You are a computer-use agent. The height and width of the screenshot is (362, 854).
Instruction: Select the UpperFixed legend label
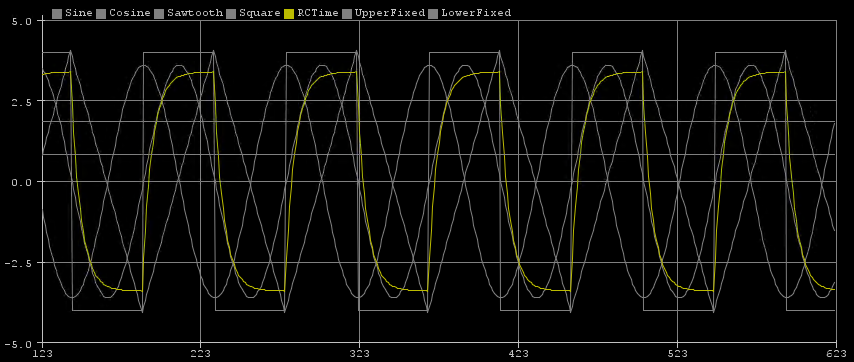(389, 13)
